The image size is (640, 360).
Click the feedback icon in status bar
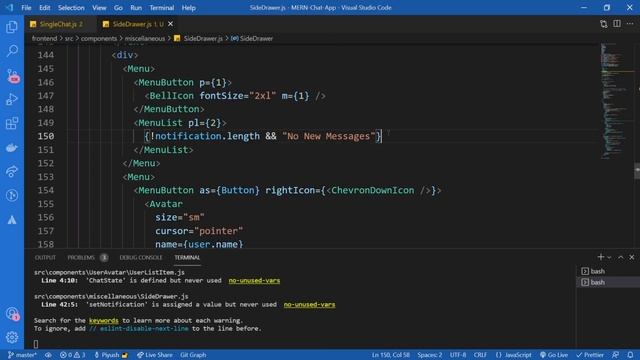point(616,355)
